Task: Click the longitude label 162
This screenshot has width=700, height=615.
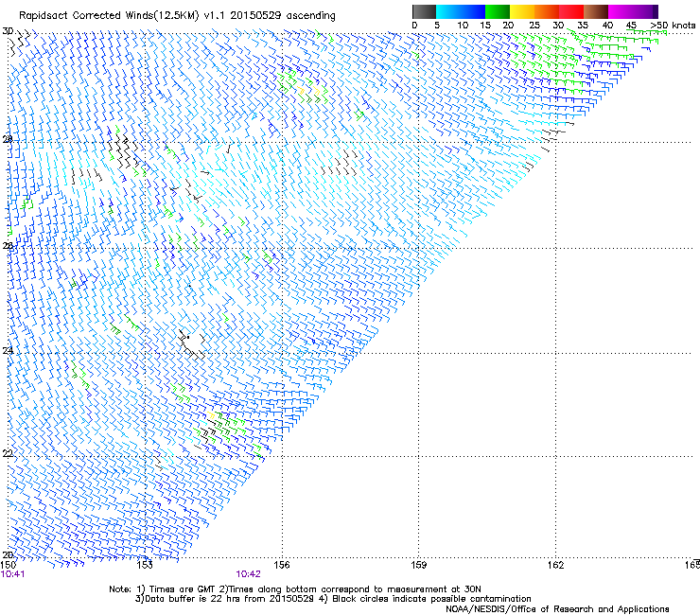Action: point(556,565)
